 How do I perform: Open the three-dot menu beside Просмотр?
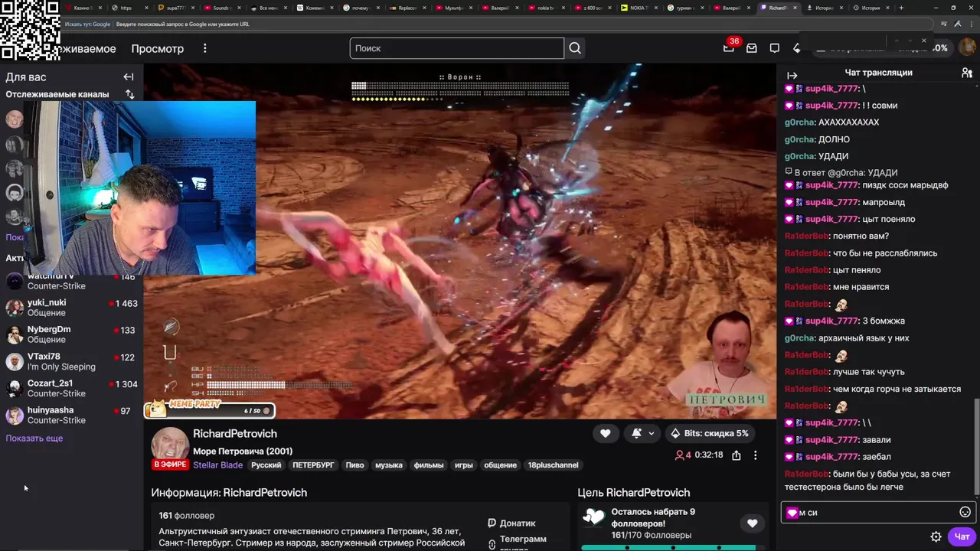204,48
